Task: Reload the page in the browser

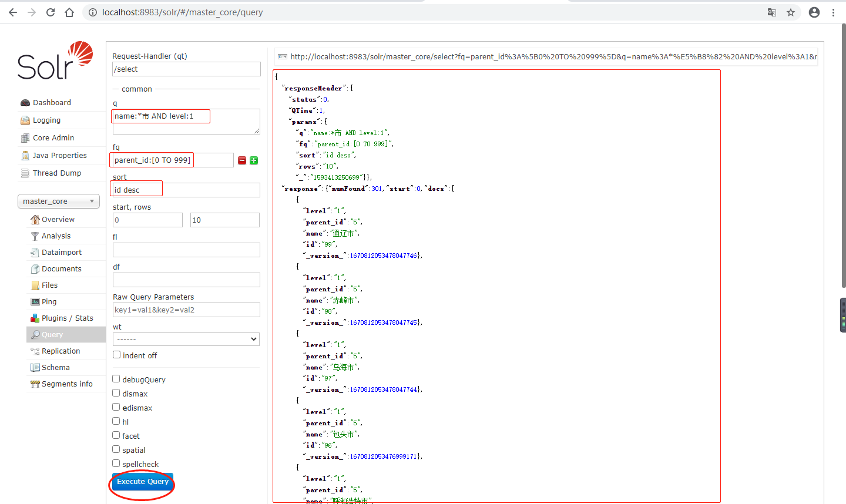Action: point(51,12)
